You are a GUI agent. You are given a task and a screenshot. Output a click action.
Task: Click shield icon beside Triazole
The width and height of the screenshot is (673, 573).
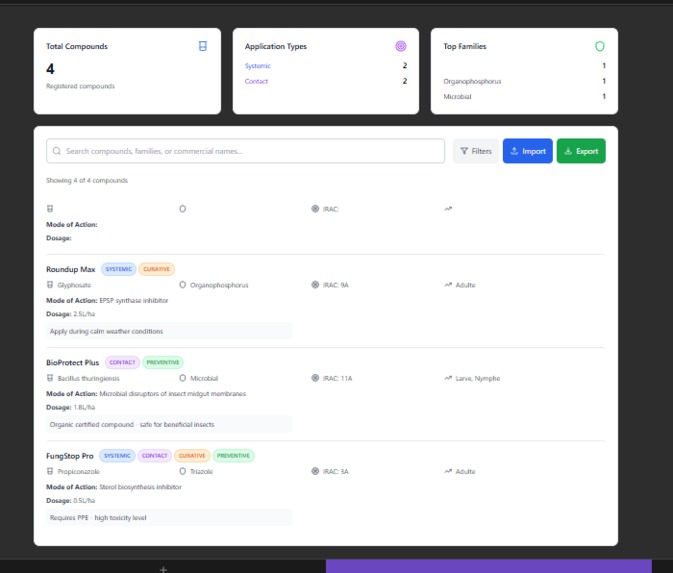(182, 471)
